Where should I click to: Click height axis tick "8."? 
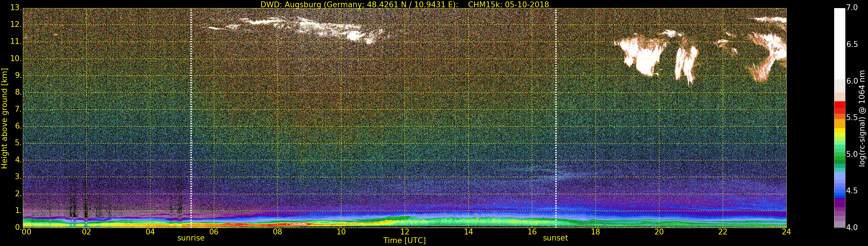point(18,92)
